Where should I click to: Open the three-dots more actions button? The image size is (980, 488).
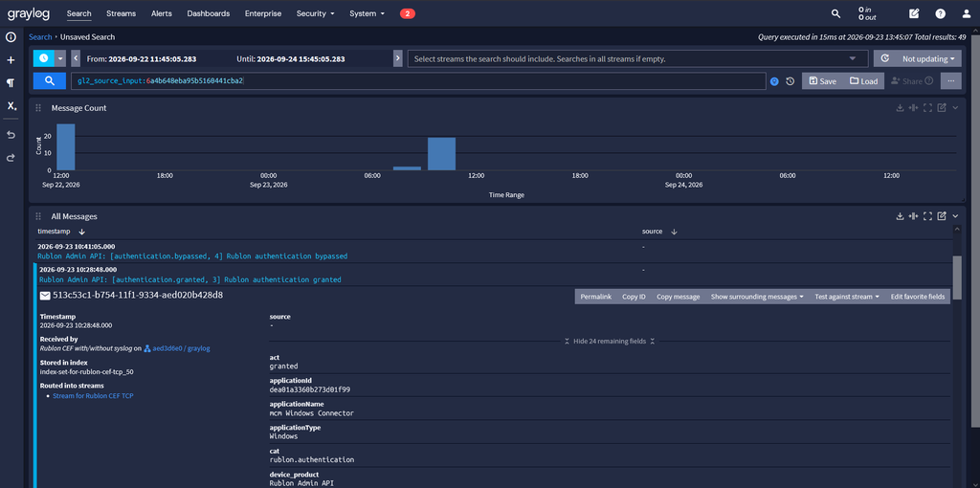tap(950, 81)
